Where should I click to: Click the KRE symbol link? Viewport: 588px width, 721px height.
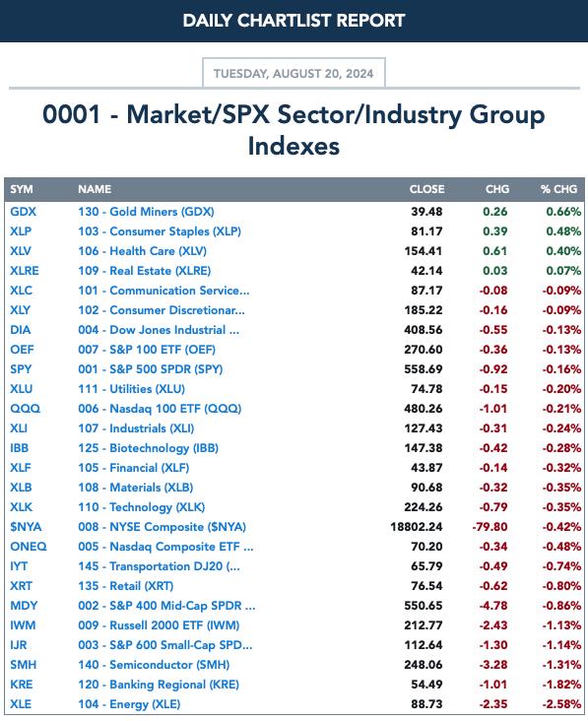pos(21,685)
